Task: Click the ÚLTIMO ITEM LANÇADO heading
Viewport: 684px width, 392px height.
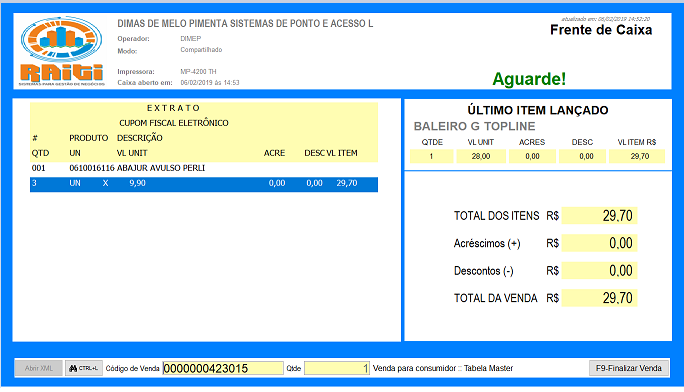Action: tap(538, 110)
